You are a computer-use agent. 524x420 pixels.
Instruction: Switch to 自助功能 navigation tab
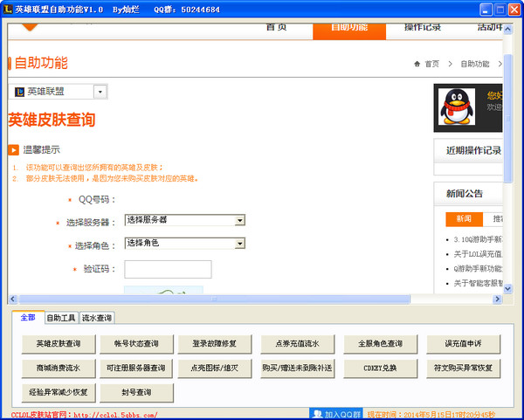pos(349,31)
